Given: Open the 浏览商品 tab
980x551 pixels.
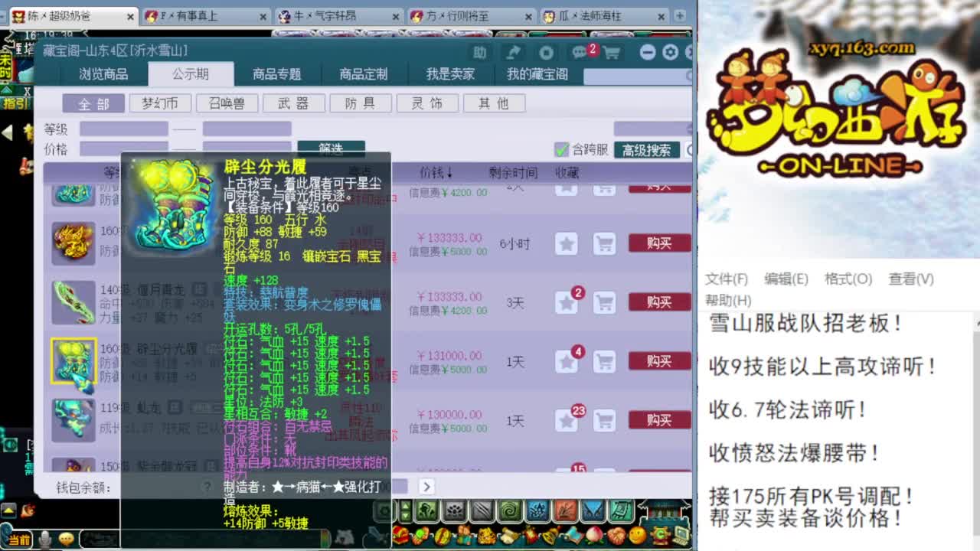Looking at the screenshot, I should [x=103, y=74].
